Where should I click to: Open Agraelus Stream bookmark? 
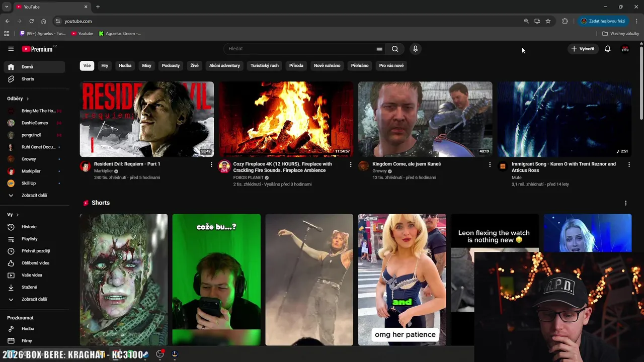point(120,34)
